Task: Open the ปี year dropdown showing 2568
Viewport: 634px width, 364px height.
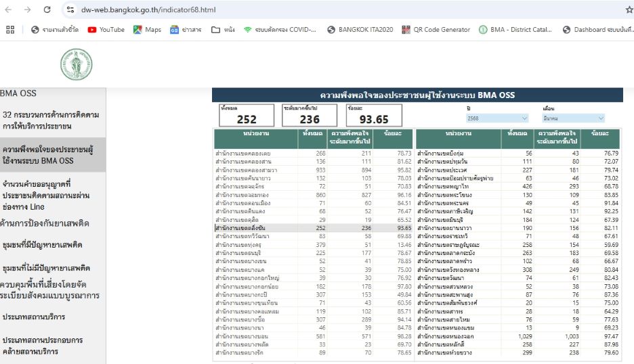Action: pos(497,118)
